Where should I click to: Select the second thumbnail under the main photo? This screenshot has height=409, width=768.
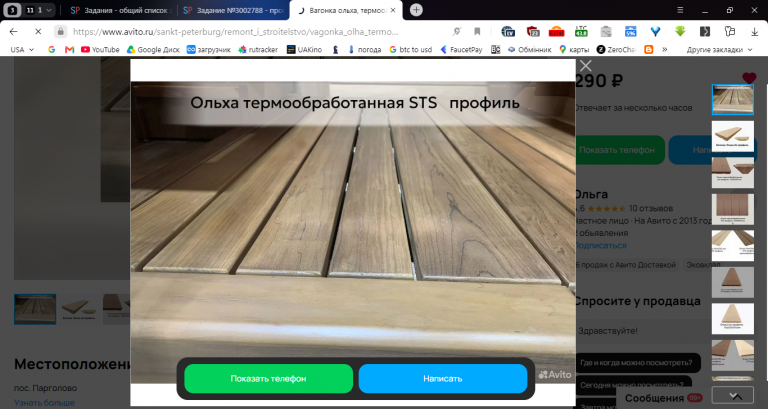[78, 309]
